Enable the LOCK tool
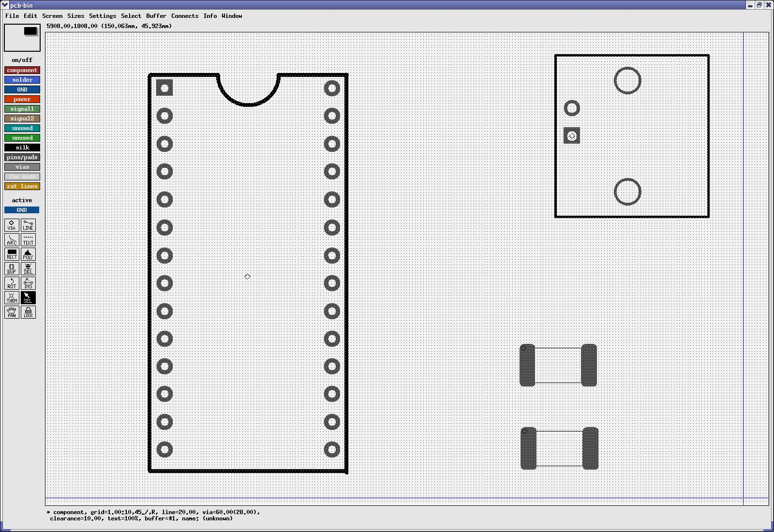This screenshot has height=532, width=774. [28, 312]
